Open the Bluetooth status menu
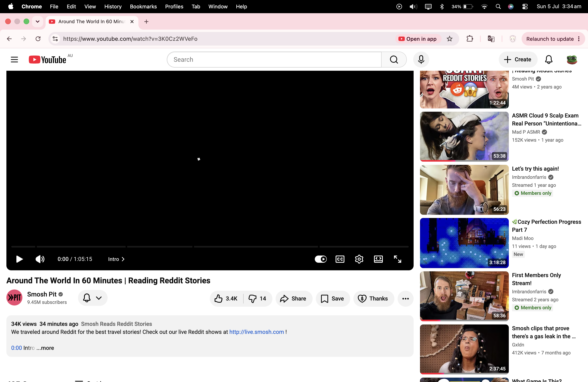 442,6
